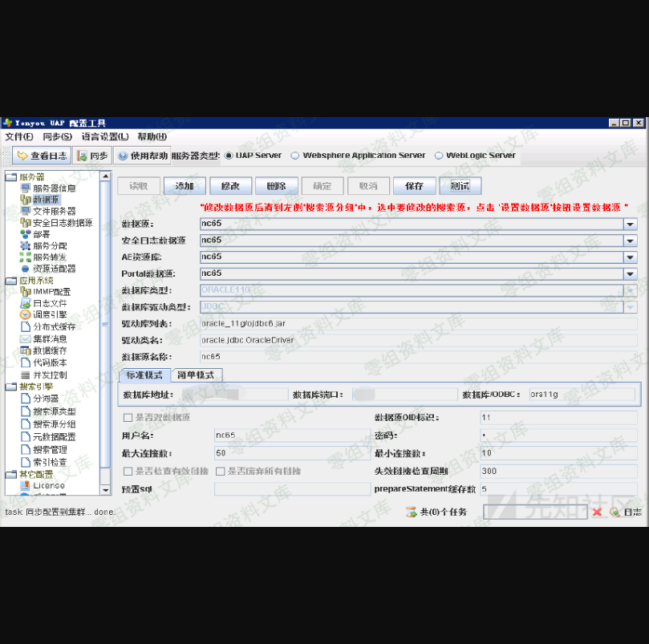Viewport: 649px width, 644px height.
Task: Click 查看日志 toolbar button
Action: (42, 156)
